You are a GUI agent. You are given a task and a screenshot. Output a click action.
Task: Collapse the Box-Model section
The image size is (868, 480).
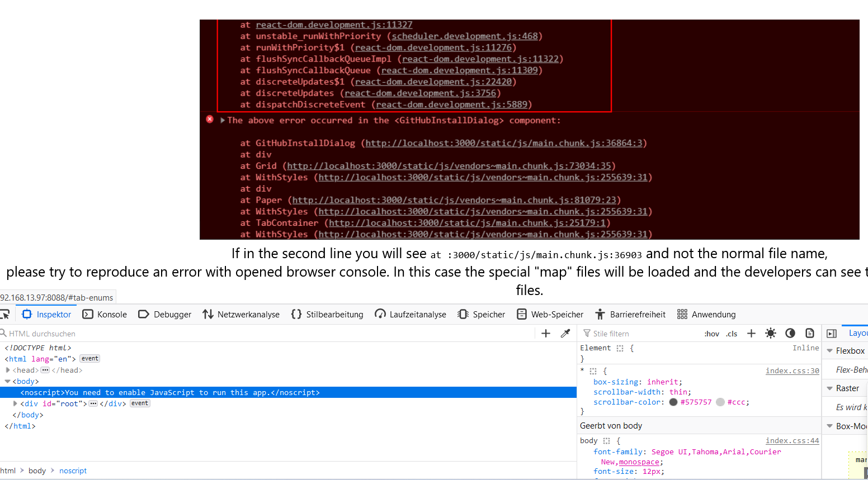point(830,426)
